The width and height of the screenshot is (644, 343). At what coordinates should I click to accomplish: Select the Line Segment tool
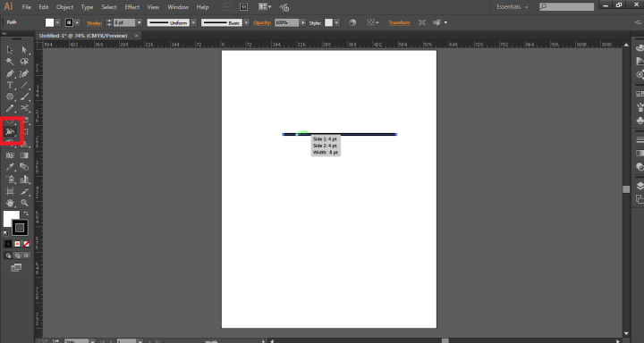pos(25,86)
